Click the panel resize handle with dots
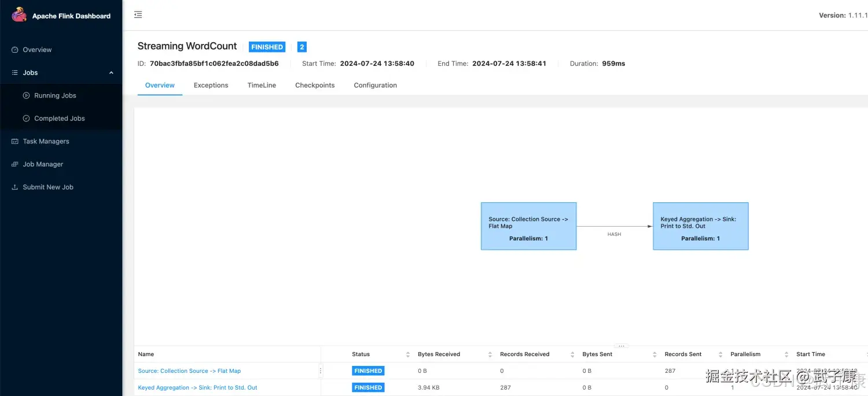868x396 pixels. [621, 346]
